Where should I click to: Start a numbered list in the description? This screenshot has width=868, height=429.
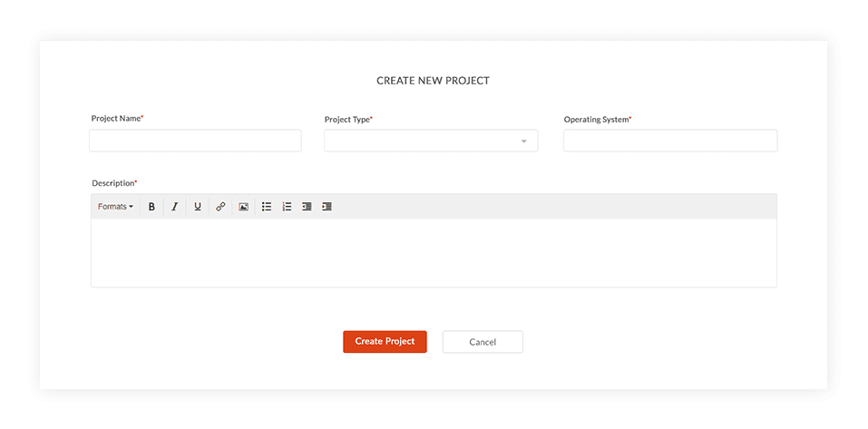tap(287, 207)
